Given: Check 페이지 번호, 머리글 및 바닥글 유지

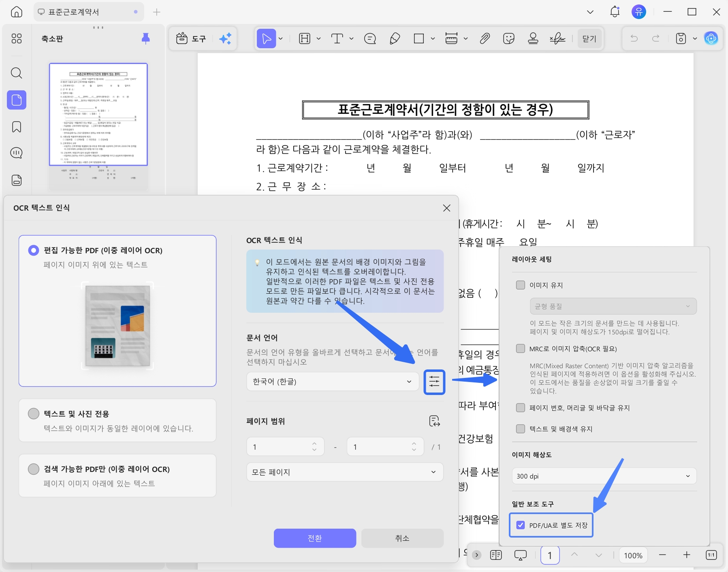Looking at the screenshot, I should pyautogui.click(x=521, y=408).
